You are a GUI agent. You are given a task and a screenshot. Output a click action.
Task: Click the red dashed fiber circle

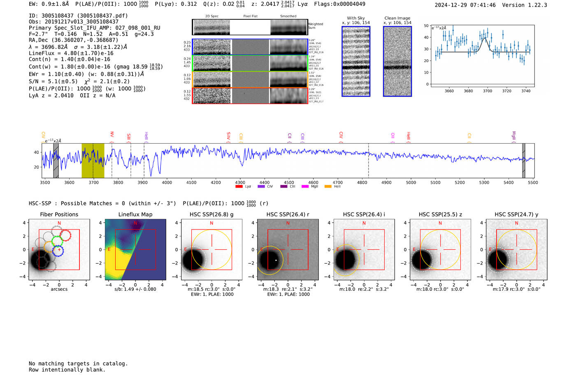65,235
